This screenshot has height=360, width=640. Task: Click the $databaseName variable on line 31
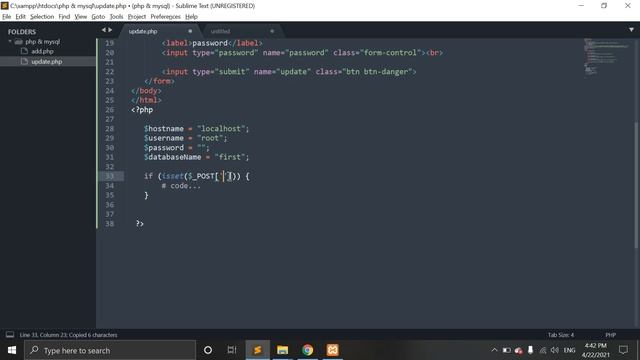click(172, 157)
